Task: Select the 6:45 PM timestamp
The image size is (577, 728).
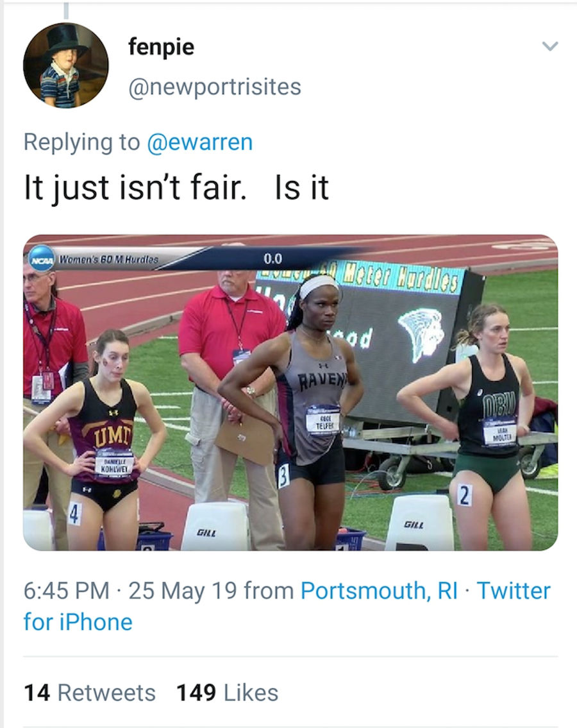Action: tap(67, 591)
